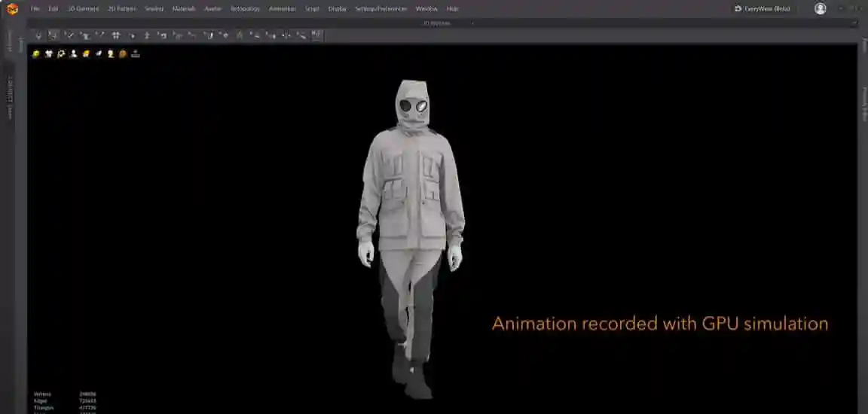
Task: Select the highlighted Select/Move tool
Action: click(53, 35)
